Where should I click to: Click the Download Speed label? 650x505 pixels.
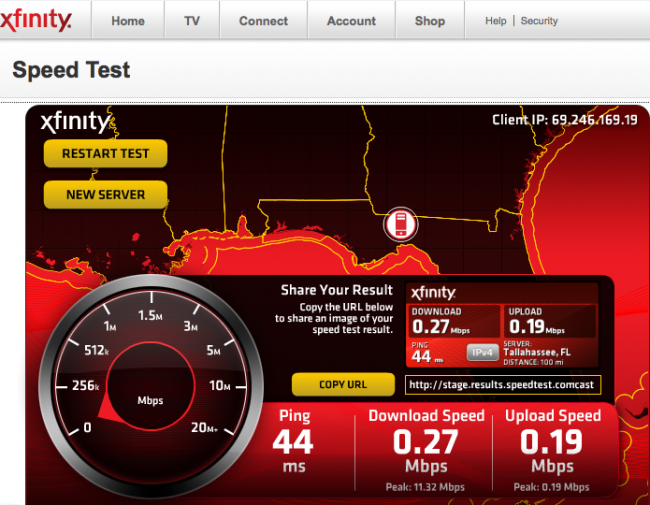[x=427, y=416]
